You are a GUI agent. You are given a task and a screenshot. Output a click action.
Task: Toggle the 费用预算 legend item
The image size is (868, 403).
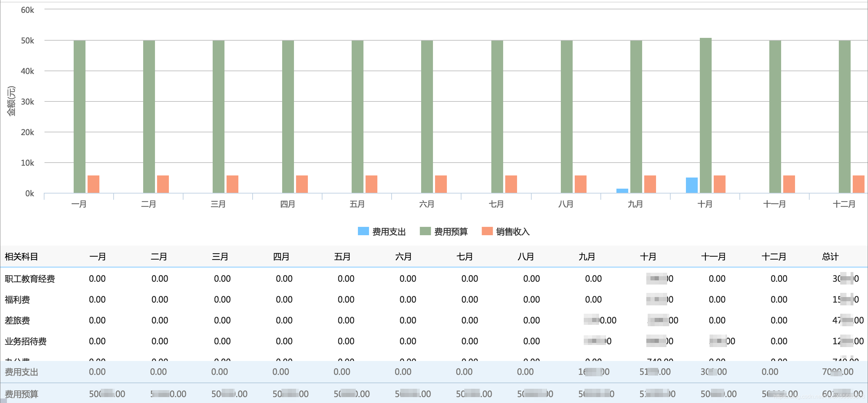click(x=451, y=232)
